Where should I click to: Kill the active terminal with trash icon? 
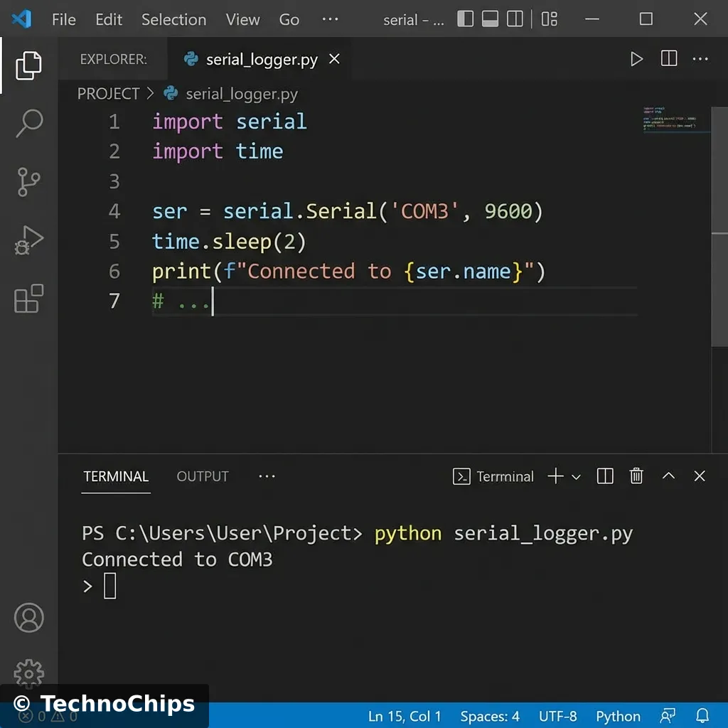point(636,476)
